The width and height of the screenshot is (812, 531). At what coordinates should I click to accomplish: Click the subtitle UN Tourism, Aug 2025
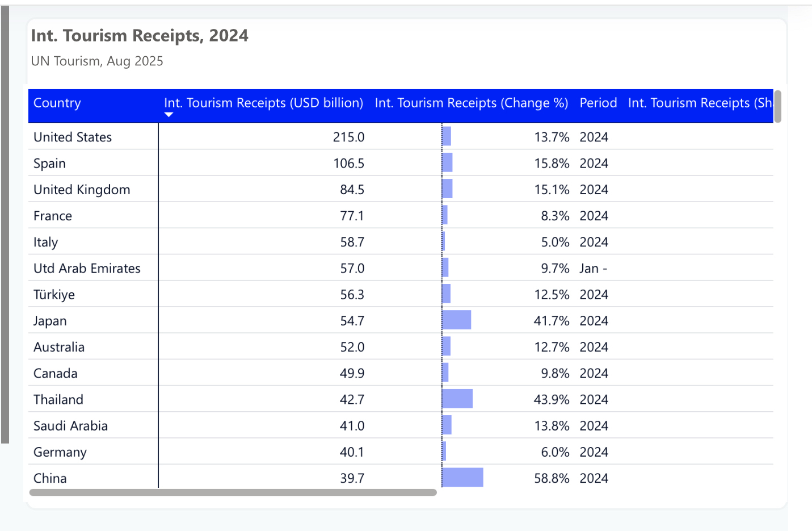pyautogui.click(x=97, y=61)
